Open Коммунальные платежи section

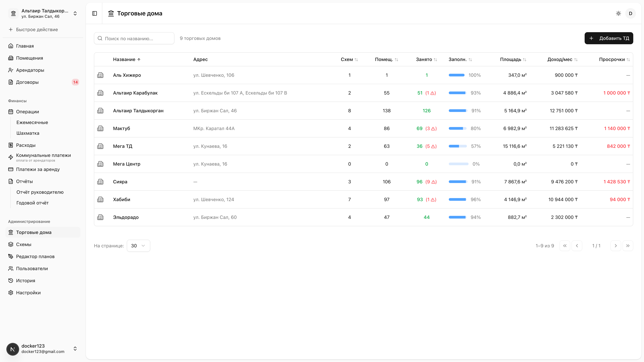click(x=43, y=157)
